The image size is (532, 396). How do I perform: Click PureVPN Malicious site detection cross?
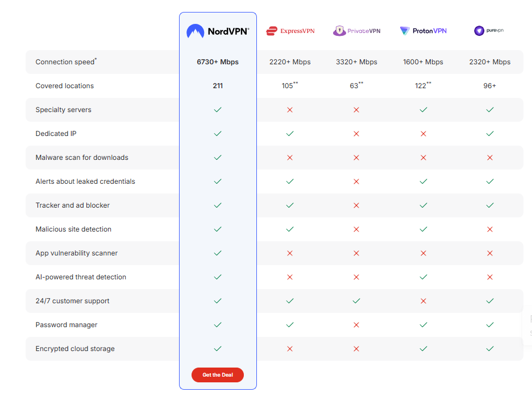(x=490, y=229)
